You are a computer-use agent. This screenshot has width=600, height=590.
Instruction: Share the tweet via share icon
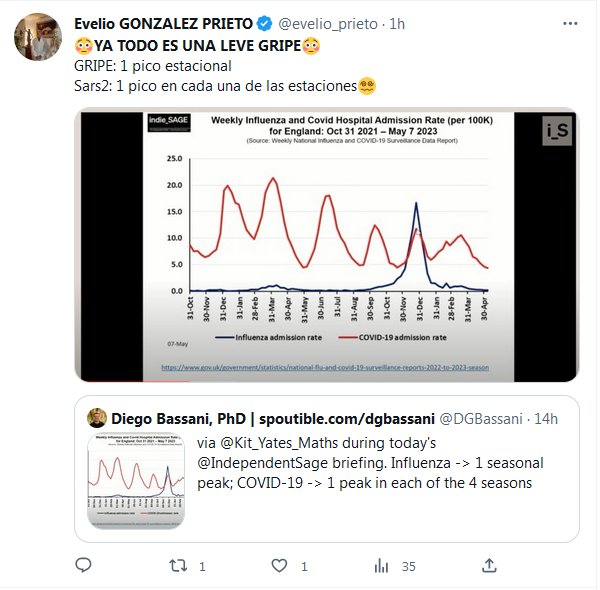click(489, 566)
